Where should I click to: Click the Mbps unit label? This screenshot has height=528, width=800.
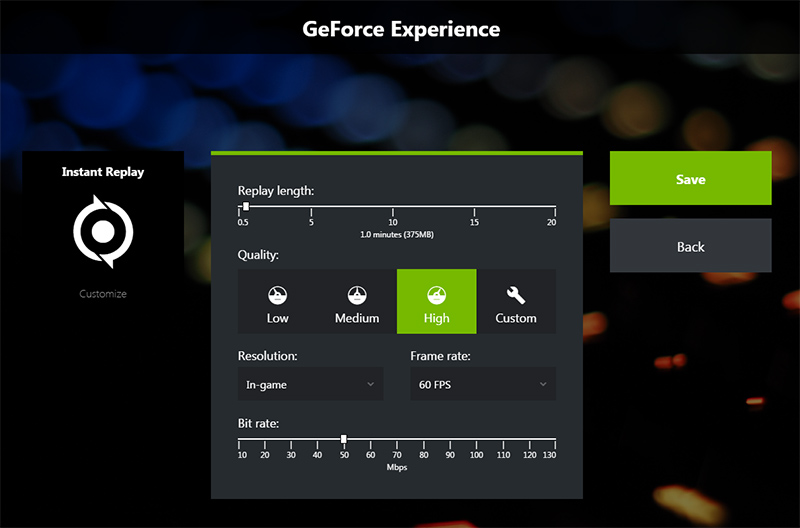(397, 467)
